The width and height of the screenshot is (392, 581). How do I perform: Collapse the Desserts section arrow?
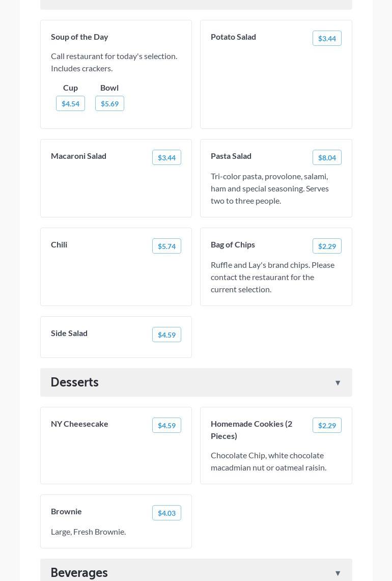coord(338,383)
